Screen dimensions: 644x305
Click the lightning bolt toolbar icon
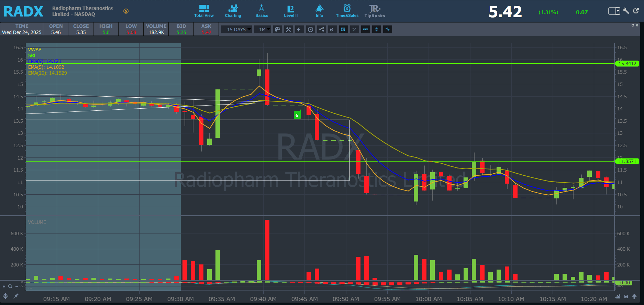(299, 30)
